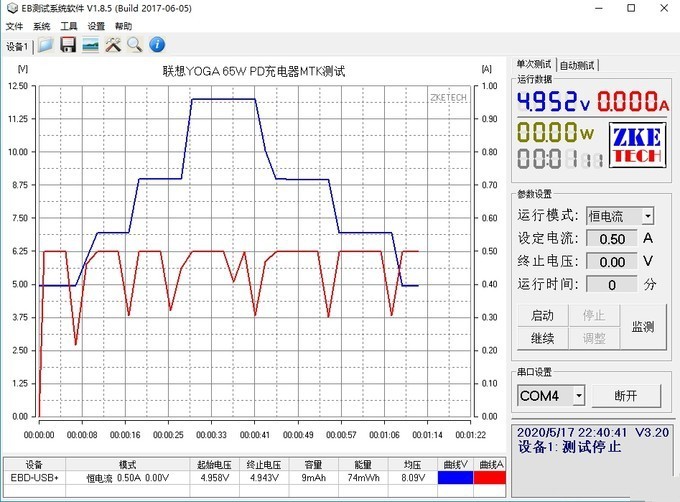Click the magnifier search icon
This screenshot has width=680, height=502.
click(x=135, y=45)
